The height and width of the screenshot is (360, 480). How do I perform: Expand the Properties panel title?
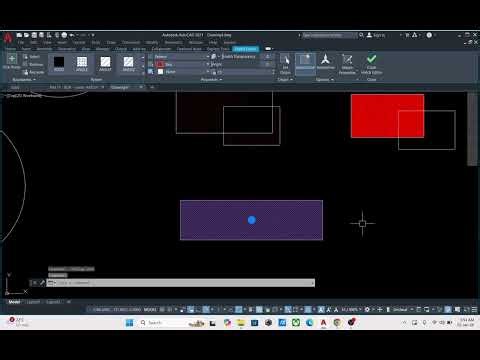pyautogui.click(x=211, y=80)
